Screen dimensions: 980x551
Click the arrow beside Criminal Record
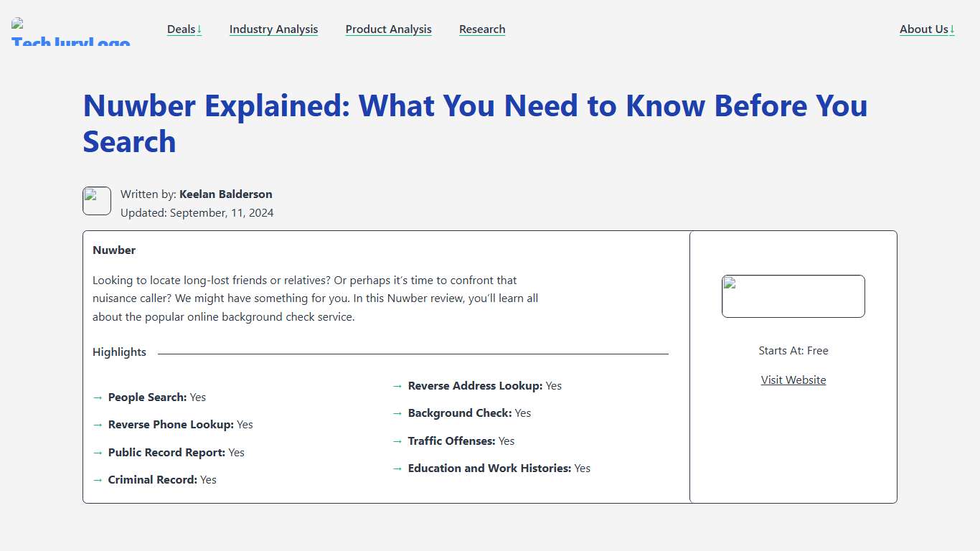[98, 479]
